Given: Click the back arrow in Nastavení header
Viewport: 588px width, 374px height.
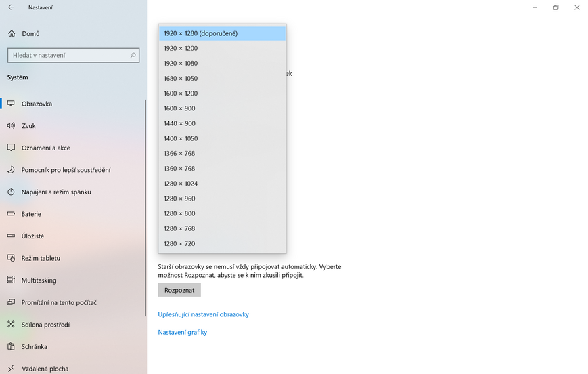Looking at the screenshot, I should pos(11,7).
